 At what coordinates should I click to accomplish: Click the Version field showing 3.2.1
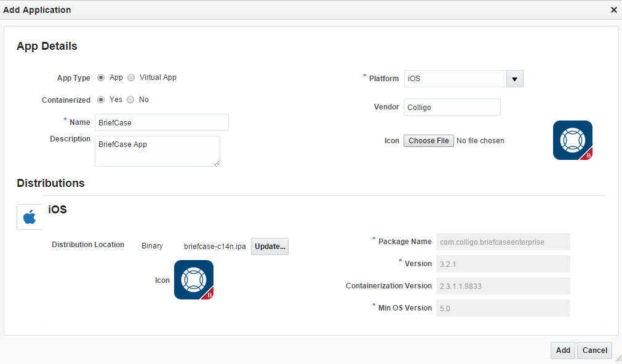click(503, 264)
